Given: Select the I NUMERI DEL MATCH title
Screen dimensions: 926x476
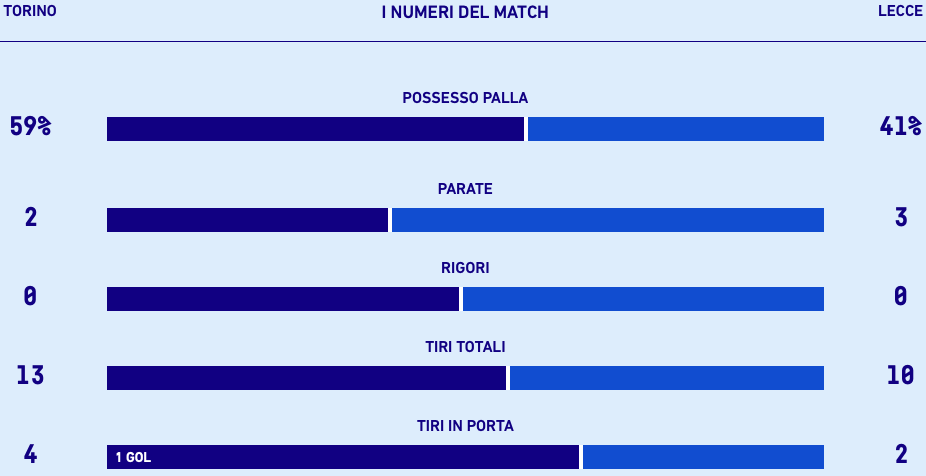Looking at the screenshot, I should 465,12.
